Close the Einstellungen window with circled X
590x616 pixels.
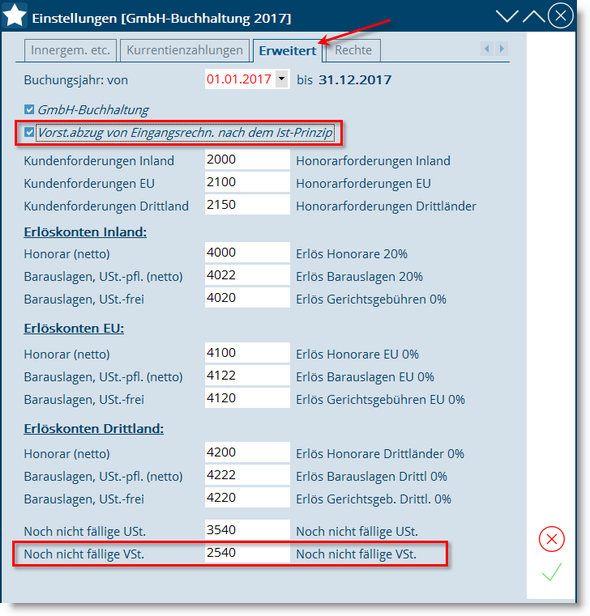tap(560, 16)
